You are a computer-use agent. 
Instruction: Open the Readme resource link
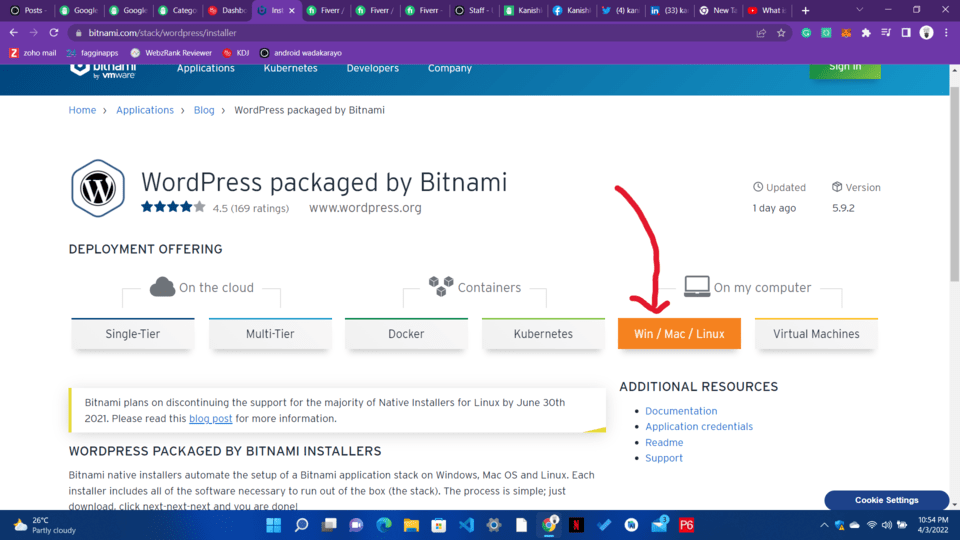point(664,443)
